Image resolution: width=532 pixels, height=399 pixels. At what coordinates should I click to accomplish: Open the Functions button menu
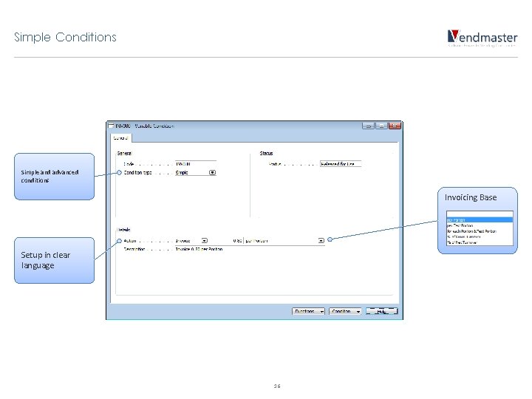click(x=308, y=311)
